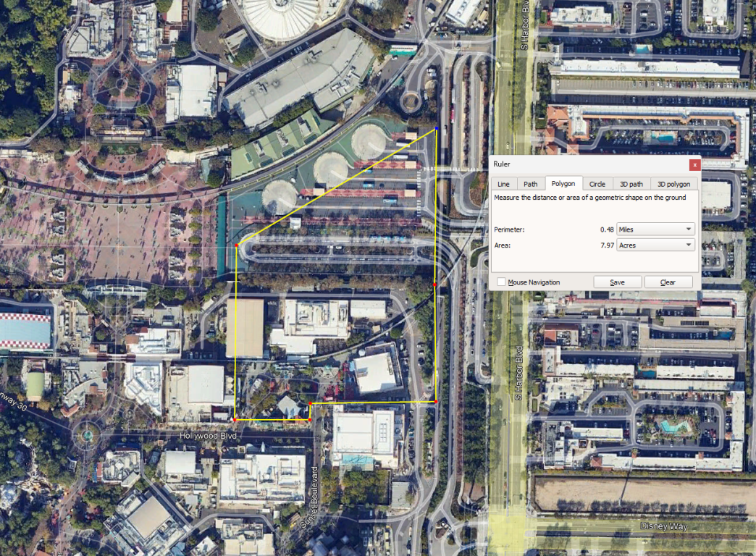
Task: Select the red vertex midway along right edge
Action: tap(434, 286)
